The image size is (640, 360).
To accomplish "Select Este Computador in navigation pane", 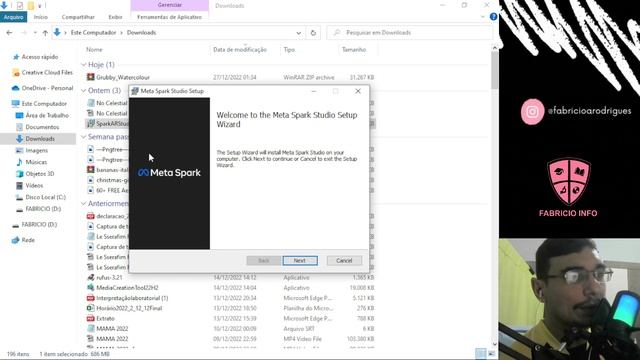I will point(44,104).
